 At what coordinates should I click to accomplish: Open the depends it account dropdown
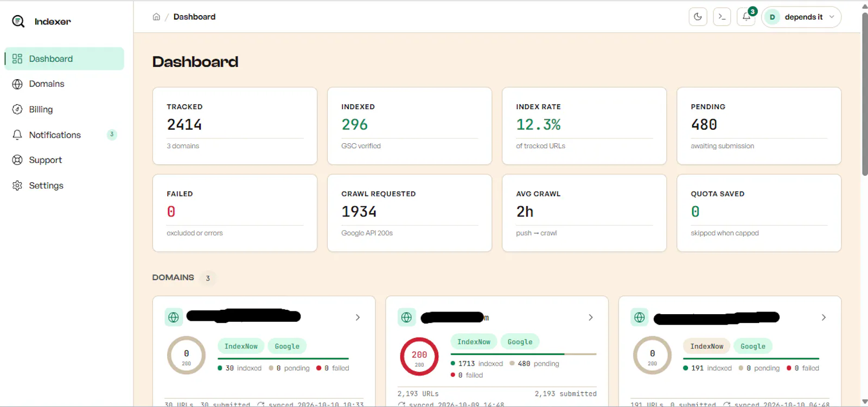(x=801, y=17)
